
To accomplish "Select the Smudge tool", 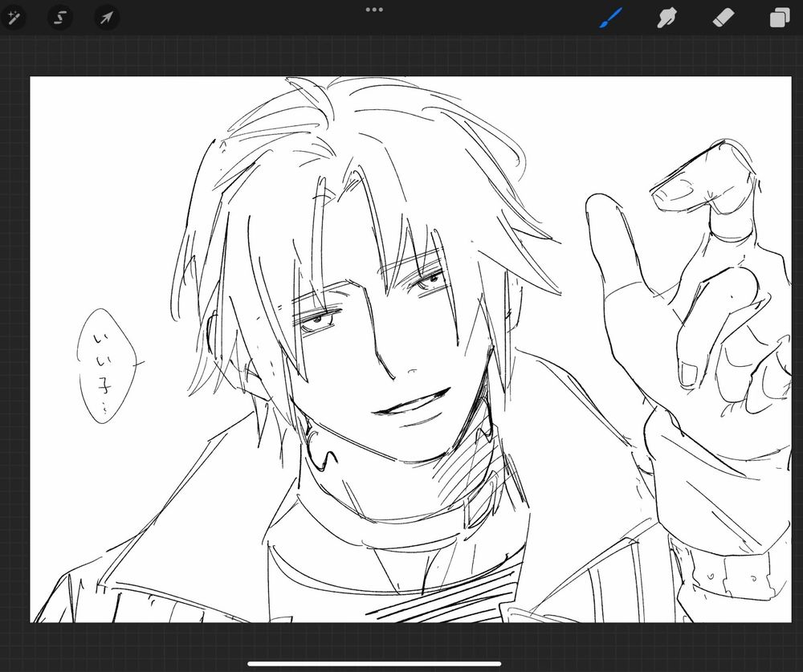I will [x=666, y=18].
